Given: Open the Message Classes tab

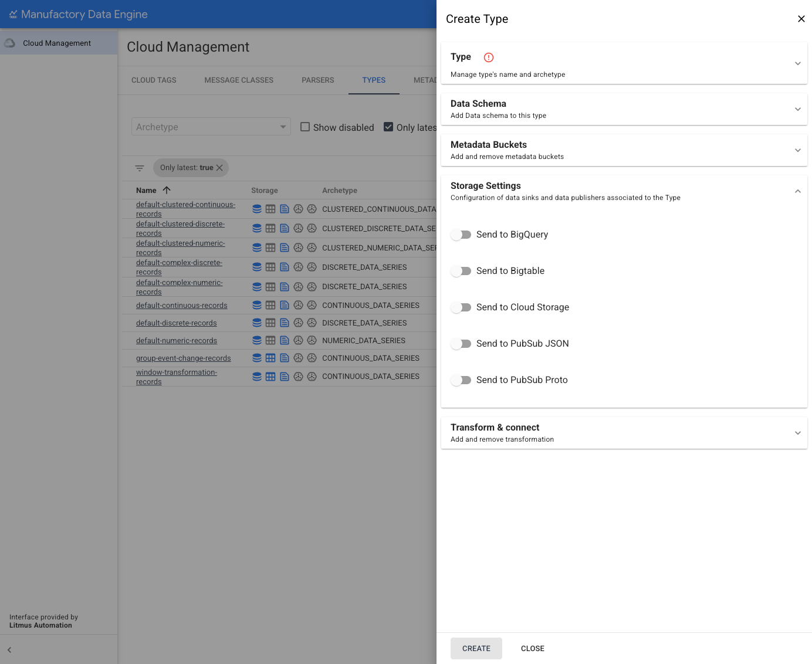Looking at the screenshot, I should [x=239, y=80].
